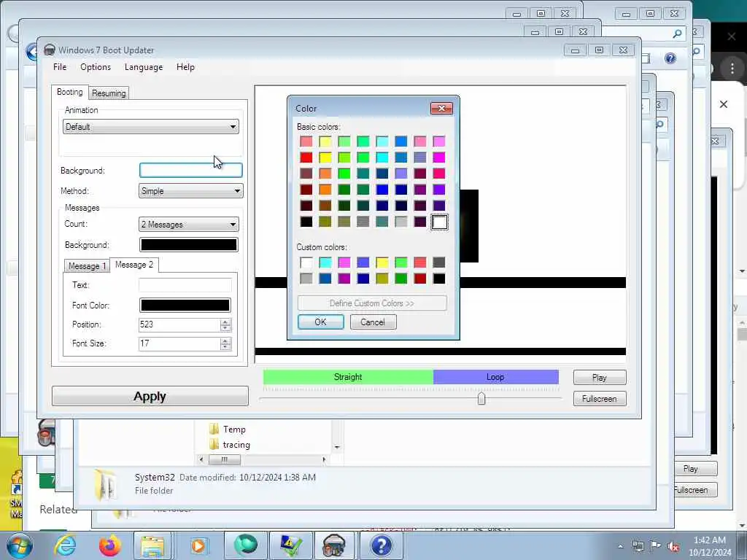Click the Explorer tree horizontal scrollbar thumb

coord(225,459)
